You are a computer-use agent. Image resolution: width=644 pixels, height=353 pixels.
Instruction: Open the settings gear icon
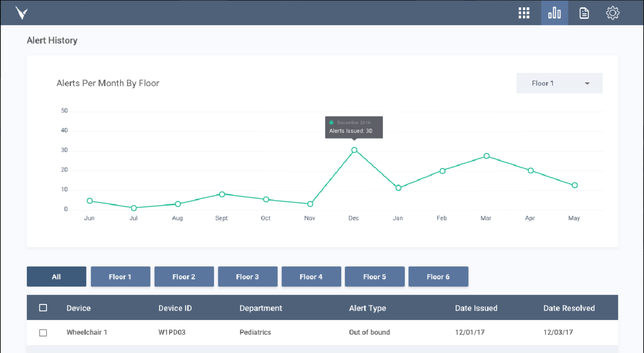(x=613, y=13)
